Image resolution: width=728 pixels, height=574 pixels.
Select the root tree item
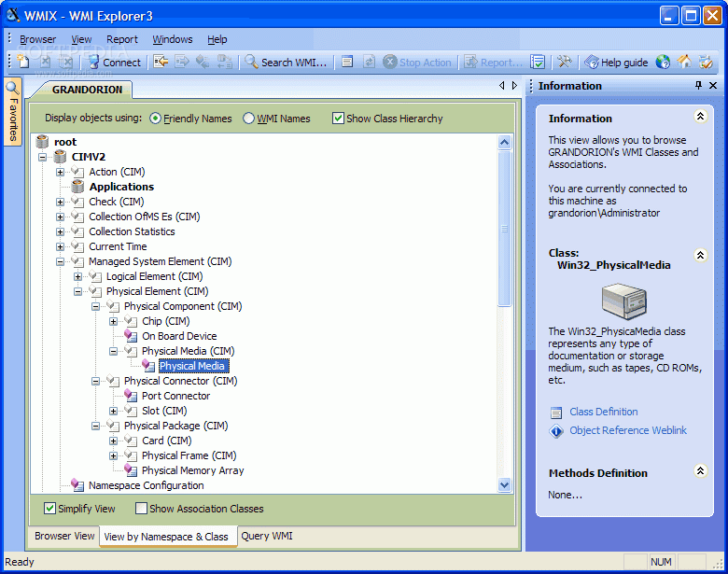(65, 142)
